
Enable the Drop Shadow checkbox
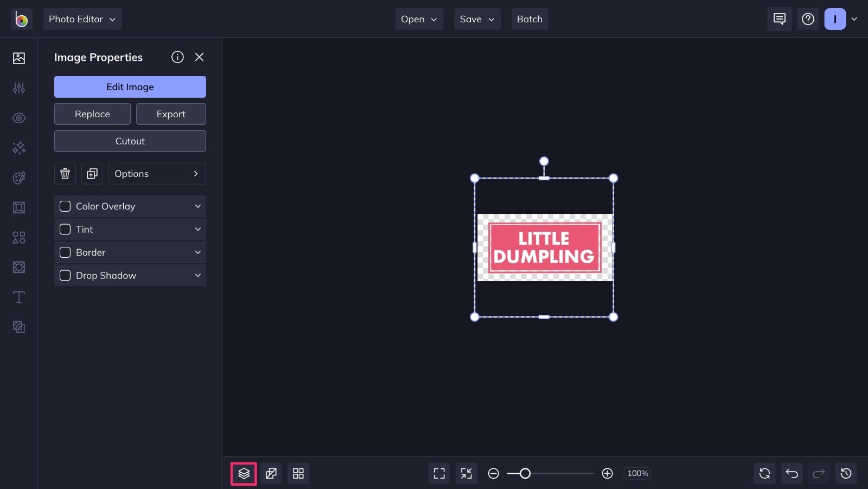tap(65, 275)
